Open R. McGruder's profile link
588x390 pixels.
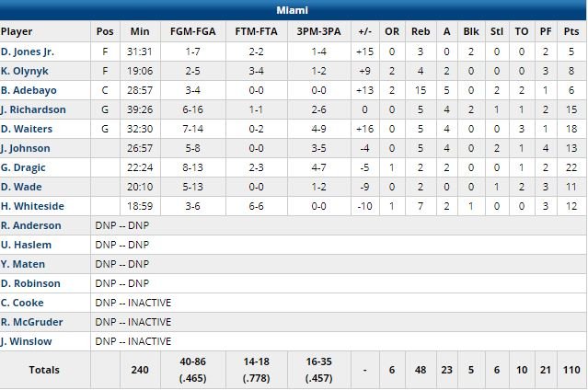30,322
